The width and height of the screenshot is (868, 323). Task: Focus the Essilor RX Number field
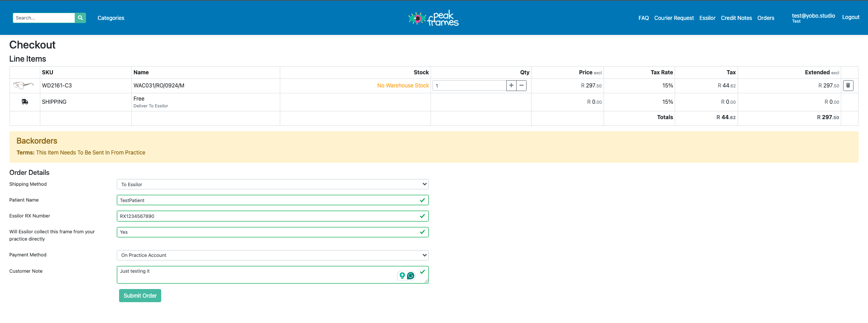(x=267, y=216)
